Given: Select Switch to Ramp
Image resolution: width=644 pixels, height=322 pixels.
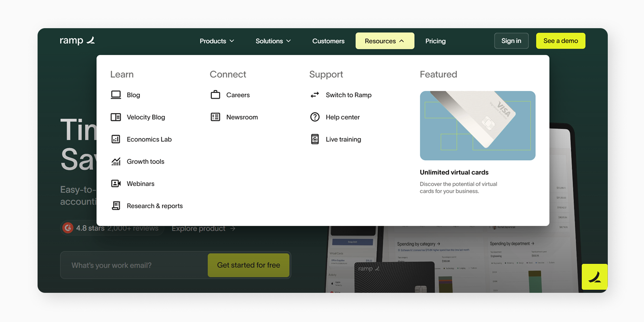Looking at the screenshot, I should point(348,95).
